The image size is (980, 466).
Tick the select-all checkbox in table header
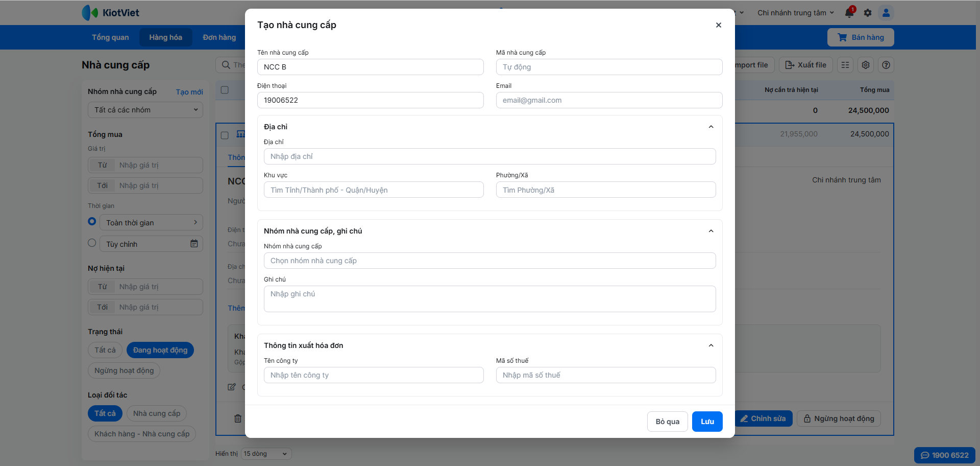tap(225, 90)
